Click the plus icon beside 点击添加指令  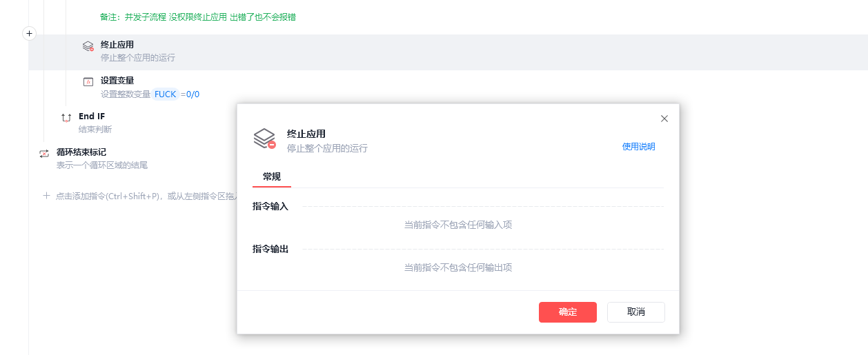[x=47, y=196]
